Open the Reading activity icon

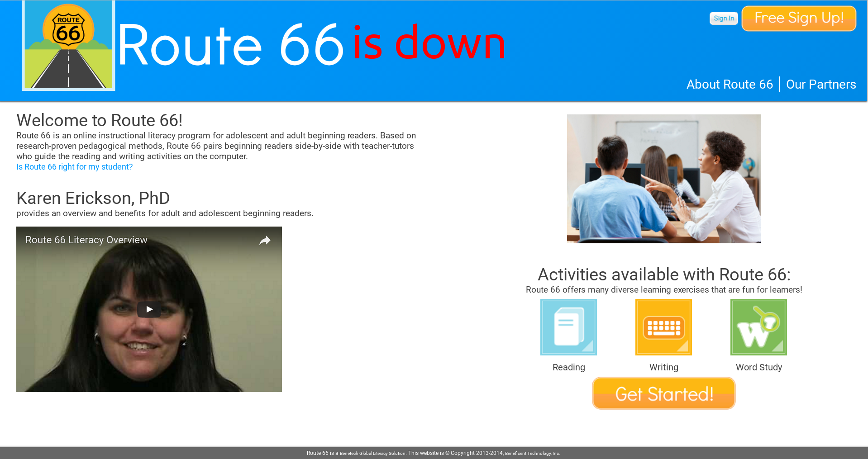(568, 327)
